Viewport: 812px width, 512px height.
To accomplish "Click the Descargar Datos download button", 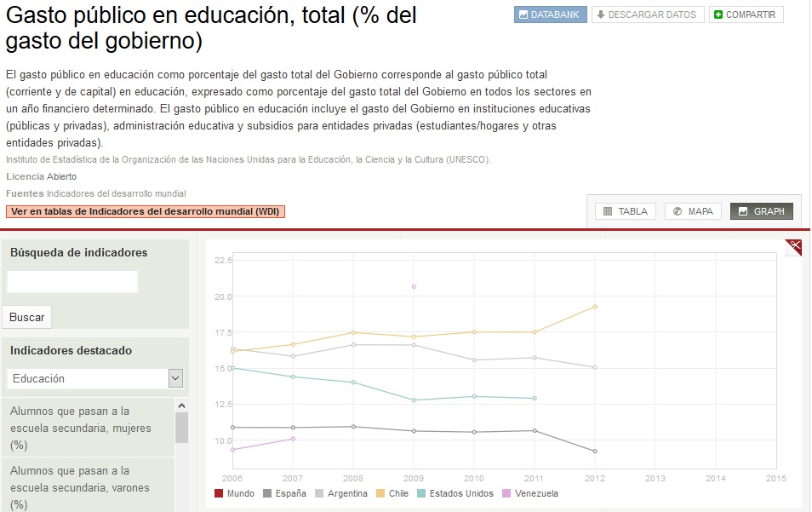I will tap(648, 14).
